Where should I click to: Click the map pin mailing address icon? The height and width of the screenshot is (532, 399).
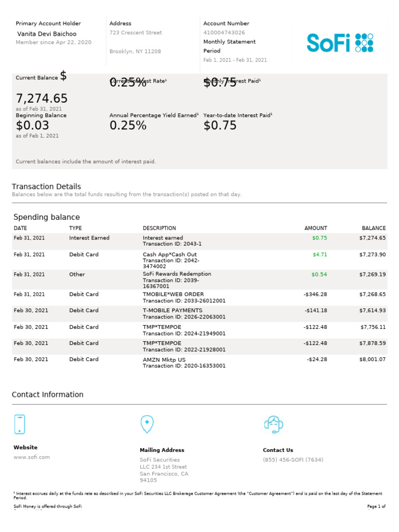pos(147,424)
